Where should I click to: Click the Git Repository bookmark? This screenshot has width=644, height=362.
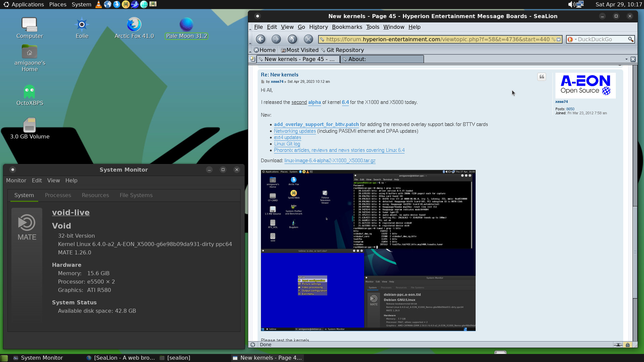pos(342,50)
